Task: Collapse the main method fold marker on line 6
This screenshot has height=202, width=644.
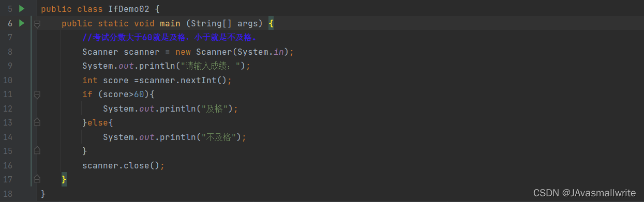Action: click(x=37, y=23)
